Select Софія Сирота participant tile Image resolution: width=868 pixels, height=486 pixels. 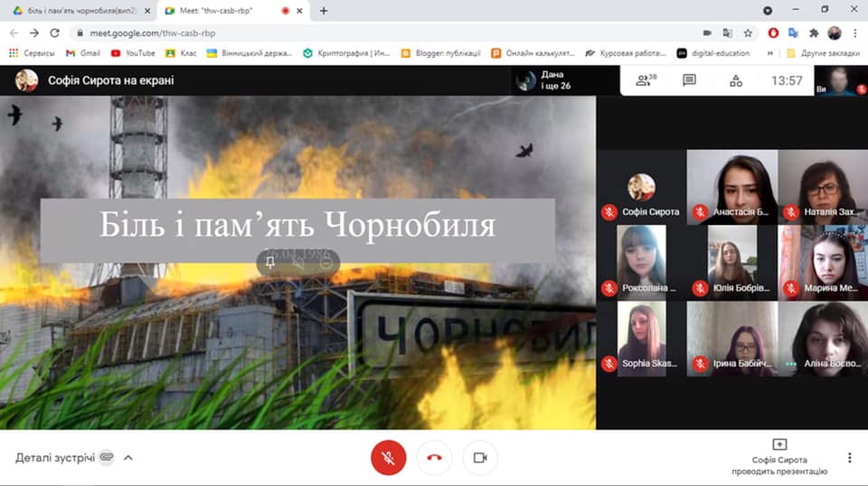point(641,187)
